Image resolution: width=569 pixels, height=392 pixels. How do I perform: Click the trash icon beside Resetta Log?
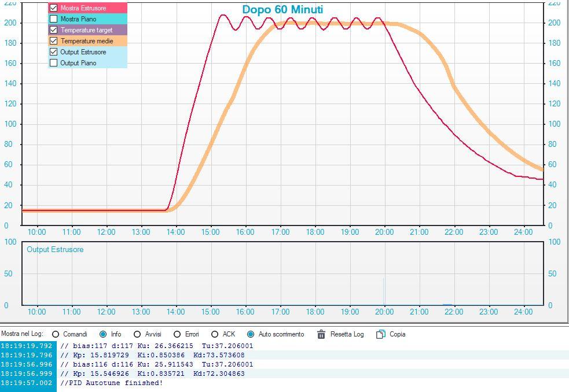(x=321, y=334)
